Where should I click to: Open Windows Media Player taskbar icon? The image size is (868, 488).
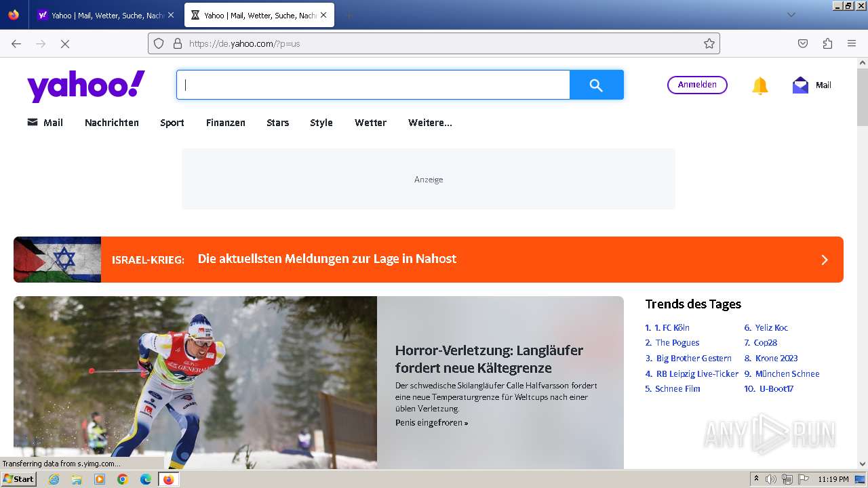[100, 479]
